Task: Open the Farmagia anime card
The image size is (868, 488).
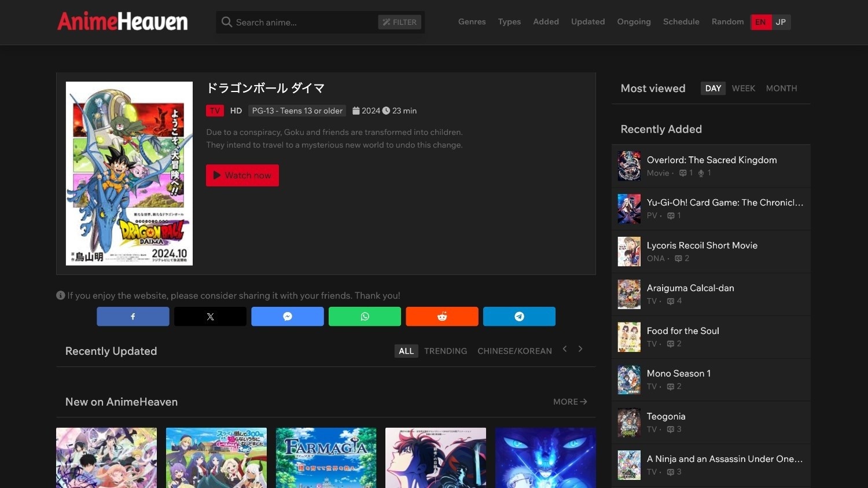Action: 326,458
